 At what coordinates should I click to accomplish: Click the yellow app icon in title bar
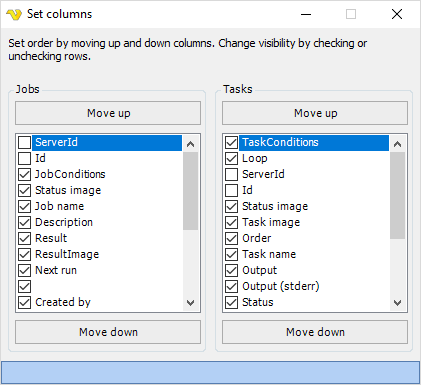(14, 14)
